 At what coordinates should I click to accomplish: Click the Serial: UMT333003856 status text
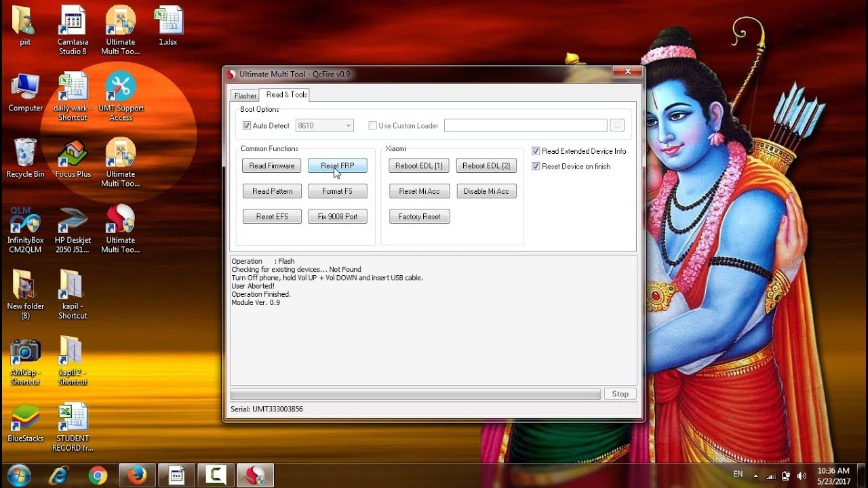point(267,409)
